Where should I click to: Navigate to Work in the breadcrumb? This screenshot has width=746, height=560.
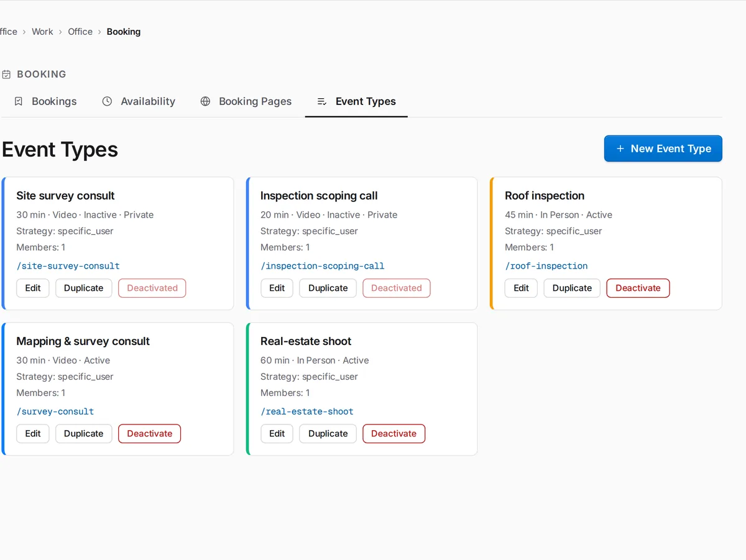42,32
